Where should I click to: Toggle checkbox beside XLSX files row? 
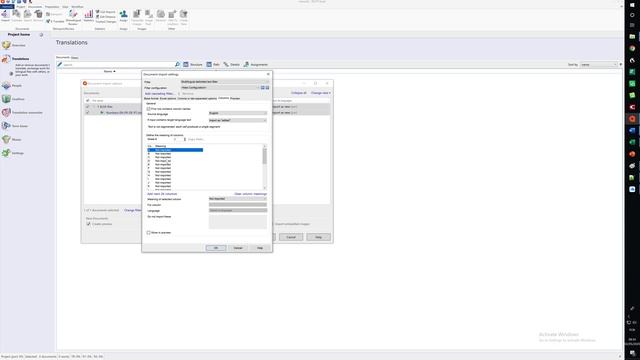point(87,107)
